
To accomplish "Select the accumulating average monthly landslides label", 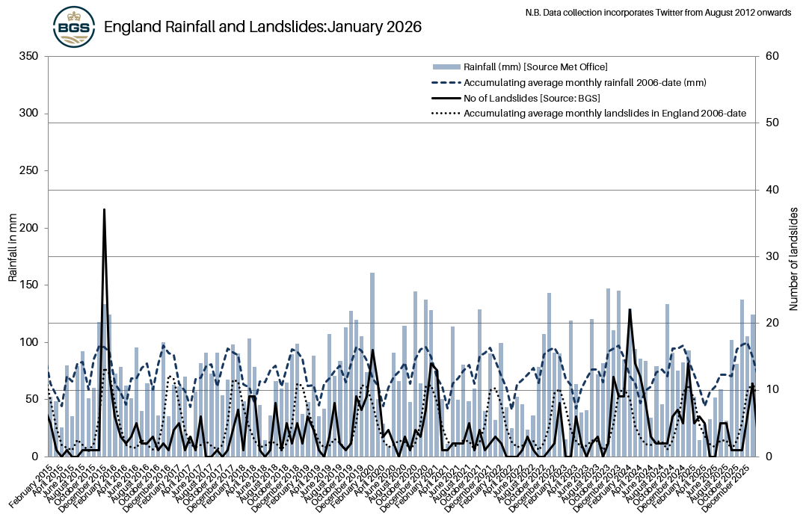I will tap(605, 114).
